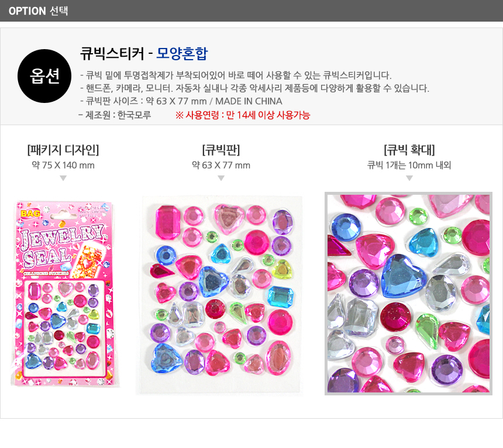This screenshot has height=448, width=503.
Task: Click the arrow below 패키지 디자인
Action: (x=63, y=178)
